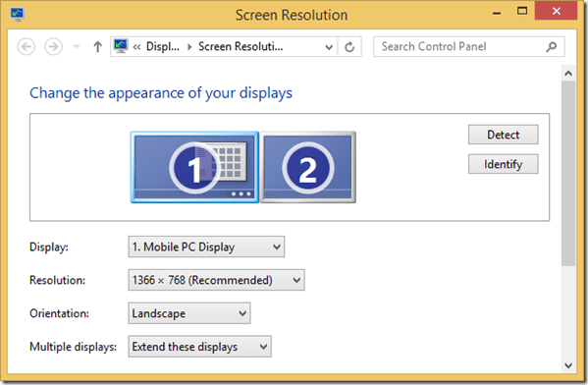The image size is (588, 385).
Task: Click the Identify button
Action: pyautogui.click(x=503, y=164)
